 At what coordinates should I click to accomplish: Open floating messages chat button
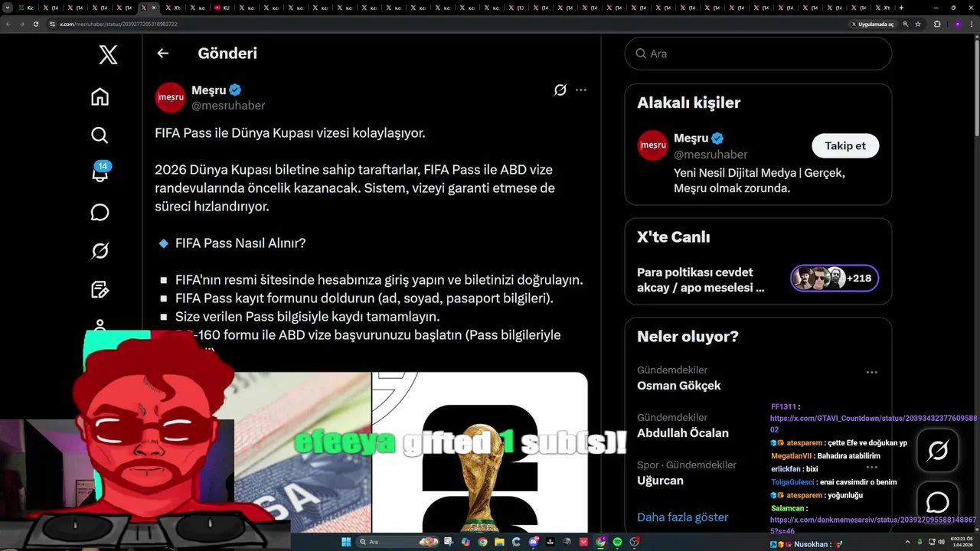938,502
